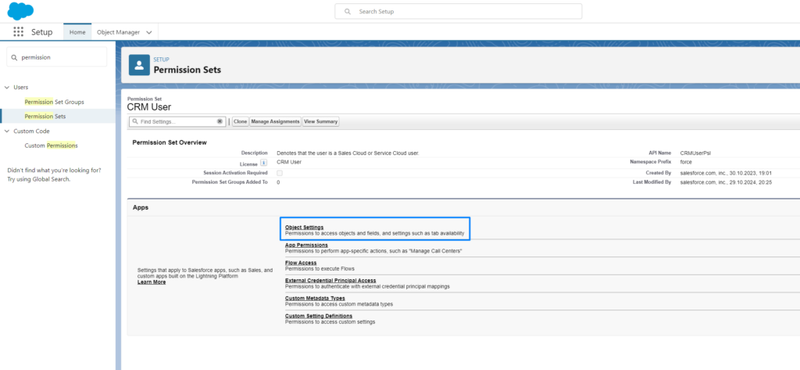This screenshot has width=800, height=370.
Task: Focus the Search Setup field
Action: click(x=458, y=11)
